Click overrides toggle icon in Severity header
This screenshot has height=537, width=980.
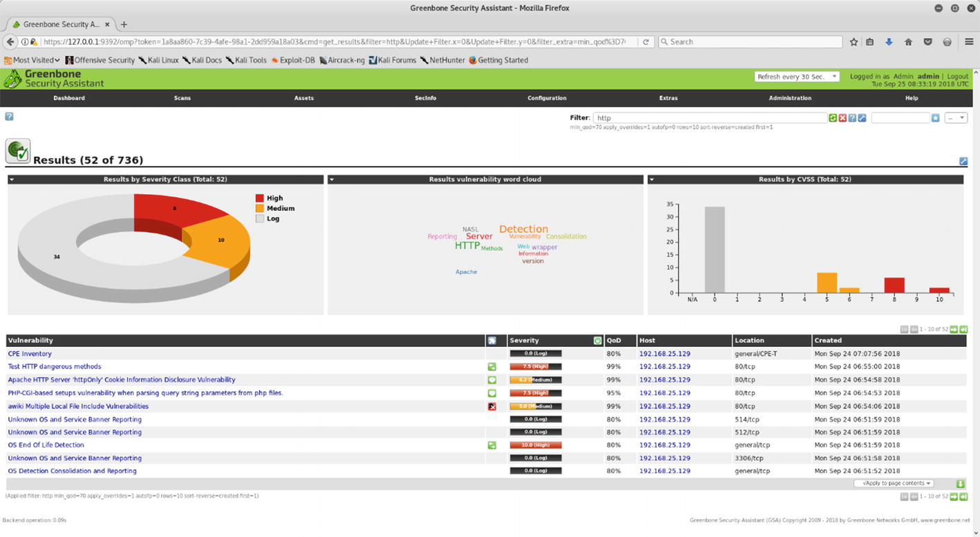click(597, 341)
